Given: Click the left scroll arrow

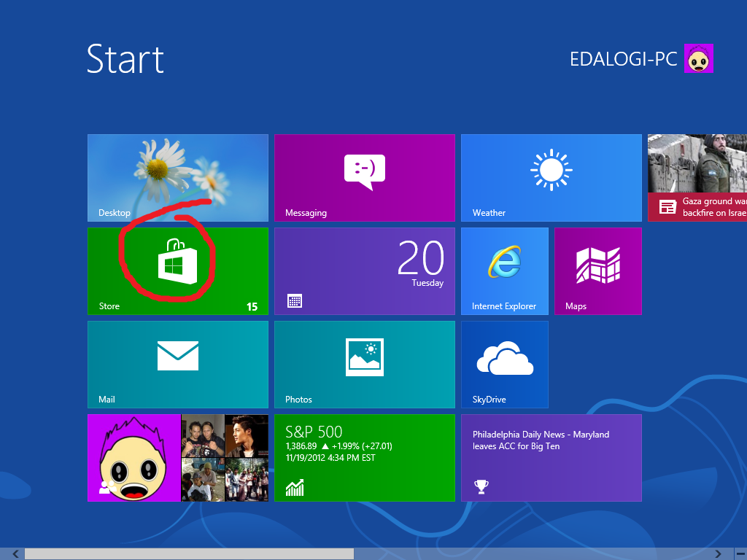Looking at the screenshot, I should [x=16, y=554].
